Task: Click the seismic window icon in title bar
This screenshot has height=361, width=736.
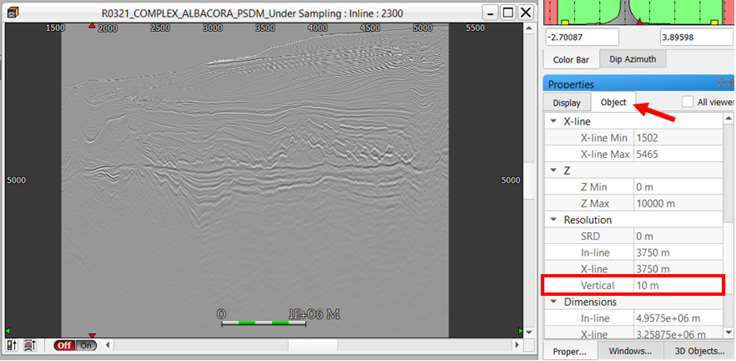Action: (13, 13)
